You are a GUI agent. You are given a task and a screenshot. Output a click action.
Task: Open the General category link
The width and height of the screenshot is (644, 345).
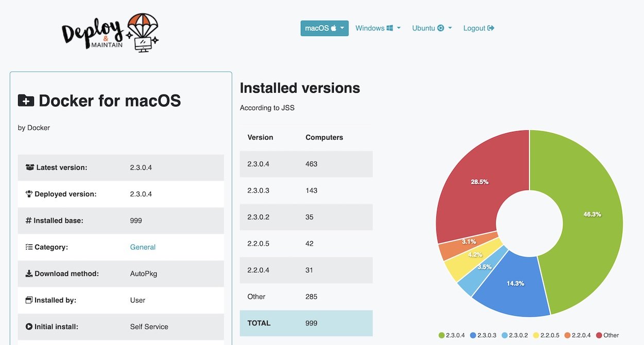coord(143,247)
